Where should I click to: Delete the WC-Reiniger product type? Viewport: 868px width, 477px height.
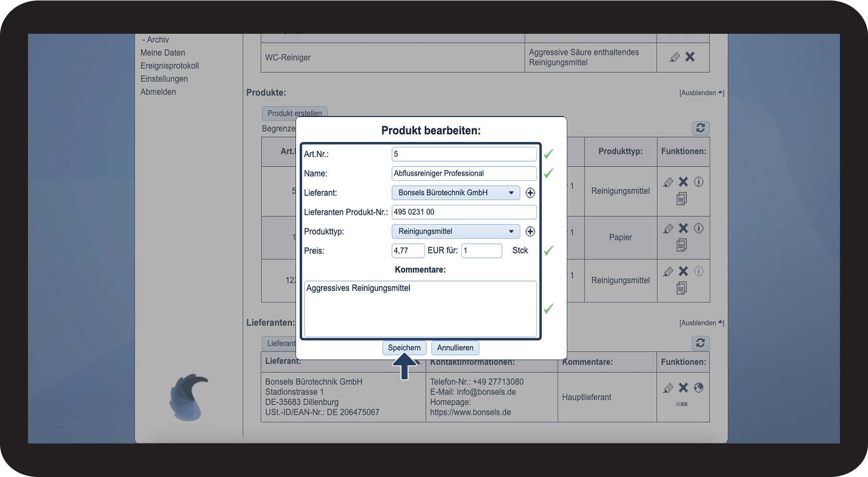tap(690, 57)
